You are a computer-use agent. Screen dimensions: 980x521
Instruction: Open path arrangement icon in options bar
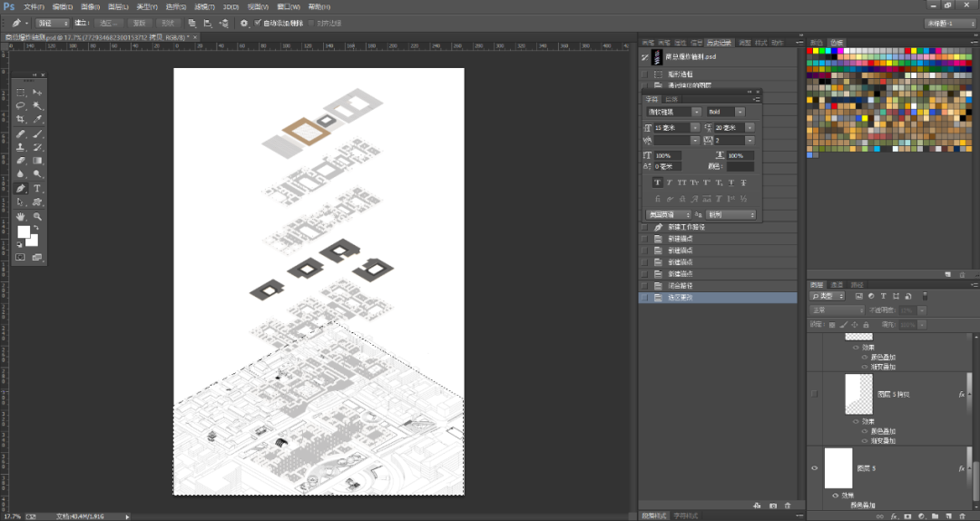click(224, 23)
